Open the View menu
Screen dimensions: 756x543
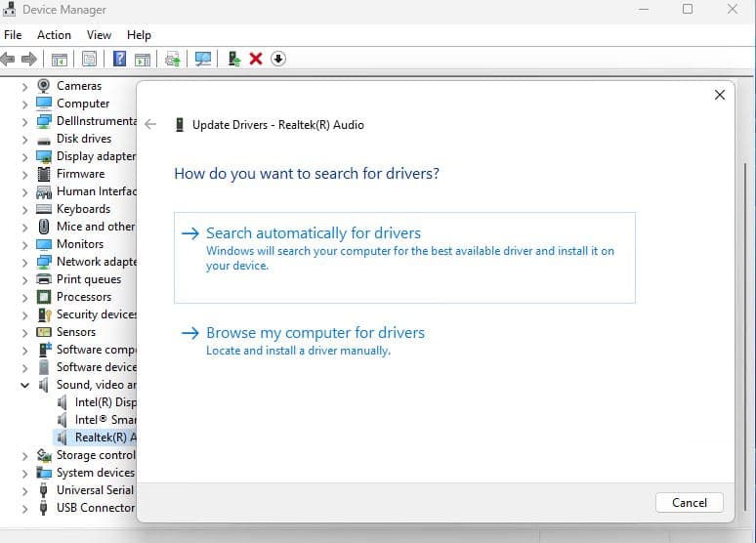pyautogui.click(x=99, y=34)
